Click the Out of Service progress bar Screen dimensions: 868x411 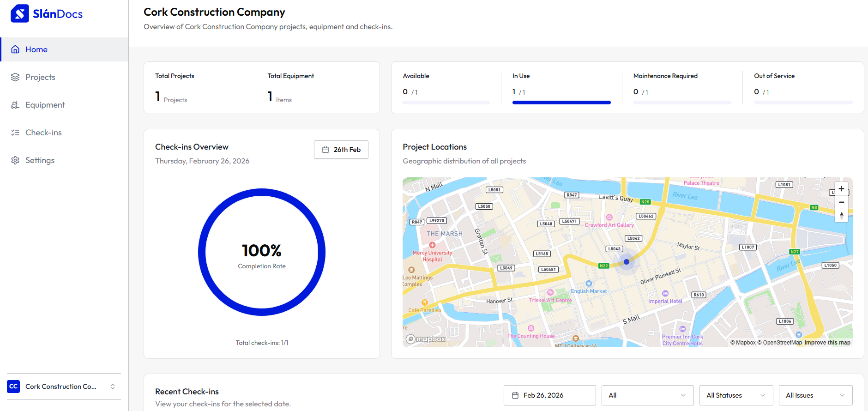click(x=803, y=103)
